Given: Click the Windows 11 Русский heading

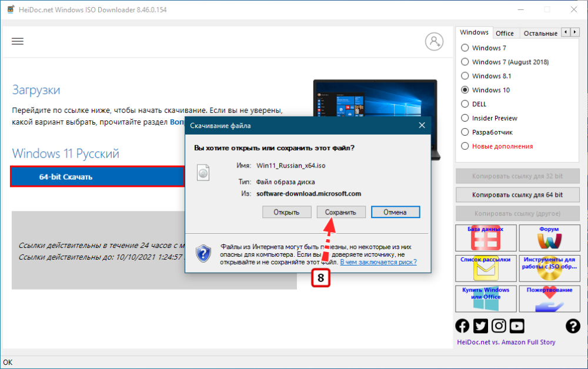Looking at the screenshot, I should click(x=66, y=153).
